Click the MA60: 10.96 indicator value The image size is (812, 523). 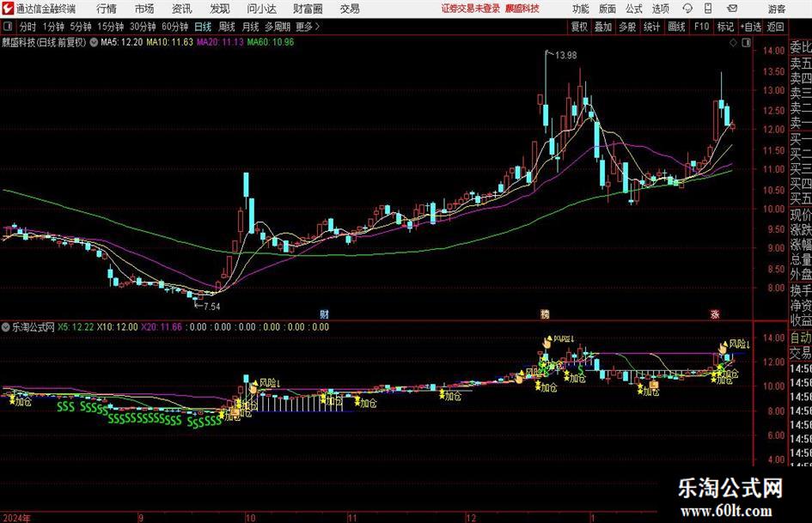point(271,42)
